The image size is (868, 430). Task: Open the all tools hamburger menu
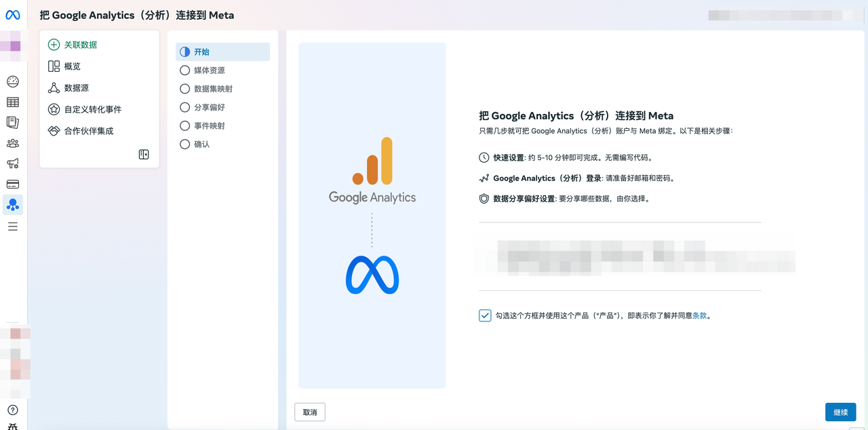(13, 227)
